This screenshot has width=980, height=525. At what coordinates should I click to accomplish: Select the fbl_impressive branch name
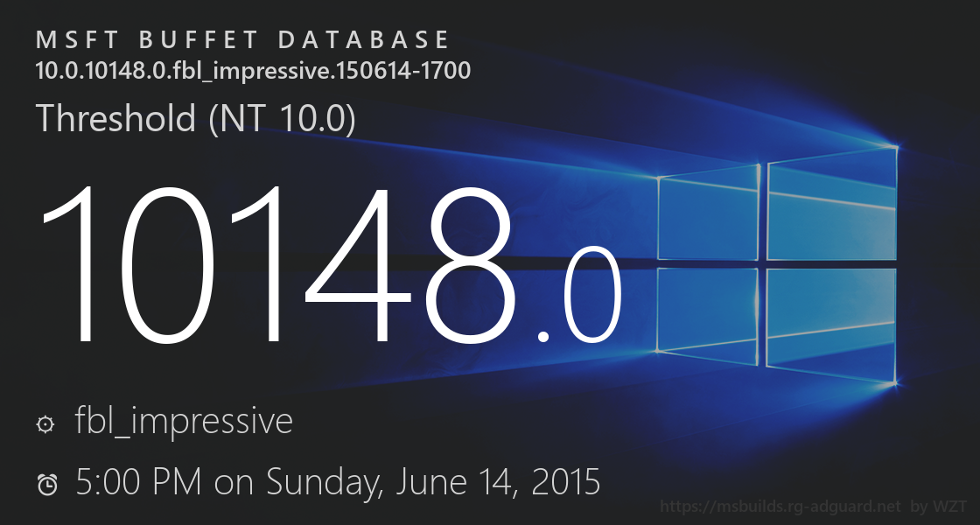click(x=184, y=422)
